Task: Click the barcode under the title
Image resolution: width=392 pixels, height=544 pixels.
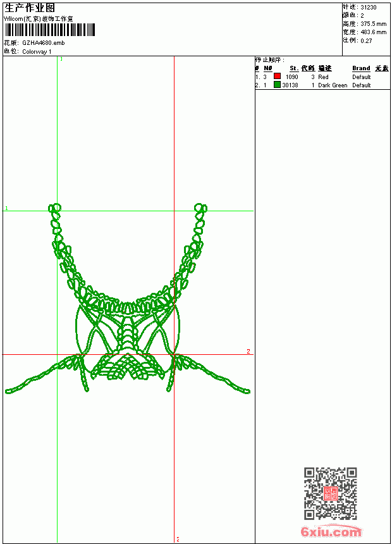Action: tap(49, 30)
